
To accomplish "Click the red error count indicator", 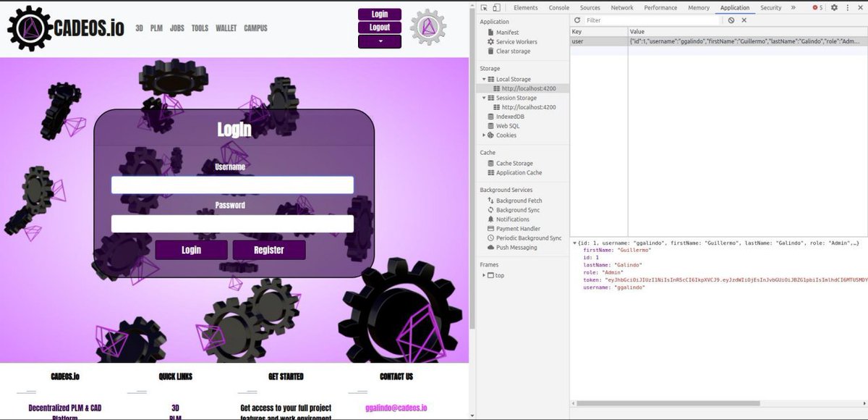I will coord(817,7).
